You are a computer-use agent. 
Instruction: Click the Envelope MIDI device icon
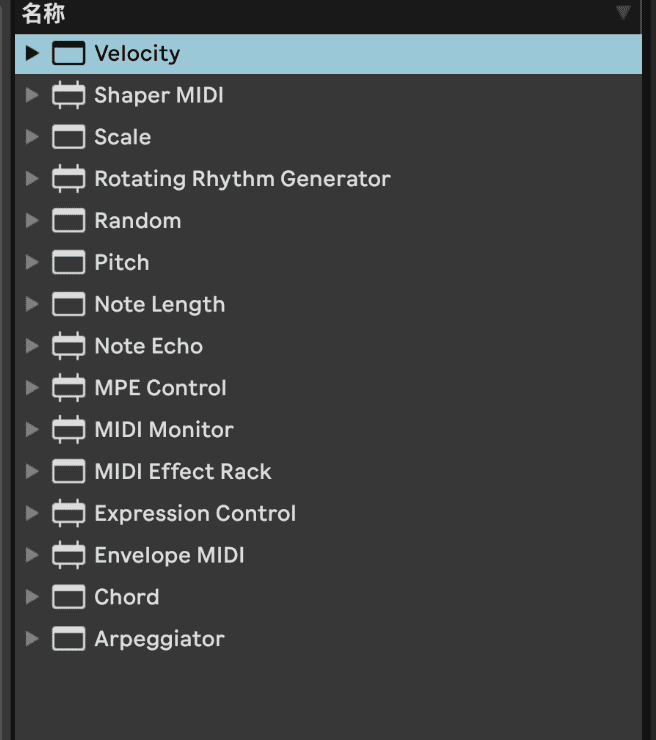click(68, 555)
